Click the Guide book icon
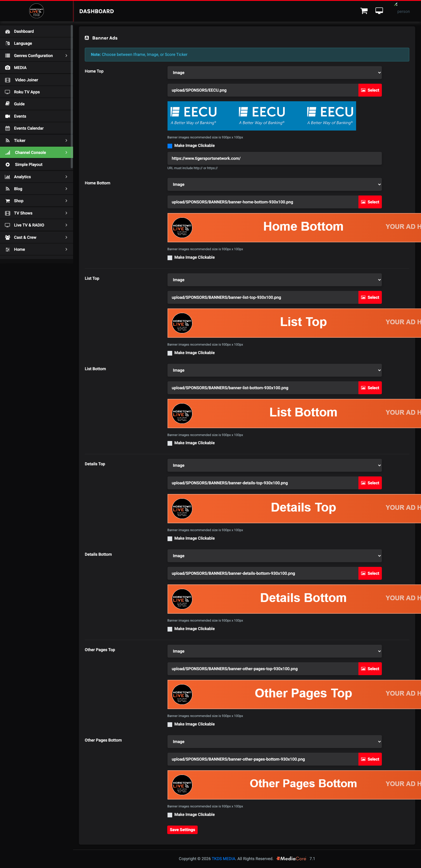421x868 pixels. click(x=7, y=104)
